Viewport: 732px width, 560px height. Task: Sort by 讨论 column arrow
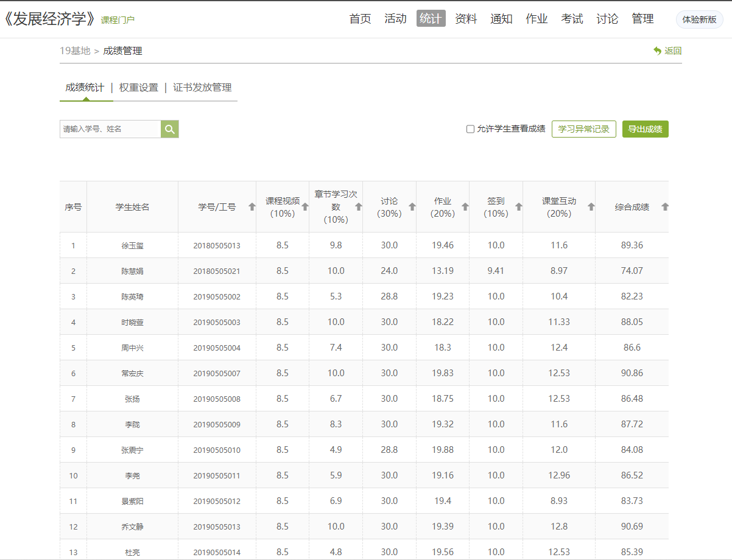(x=412, y=207)
